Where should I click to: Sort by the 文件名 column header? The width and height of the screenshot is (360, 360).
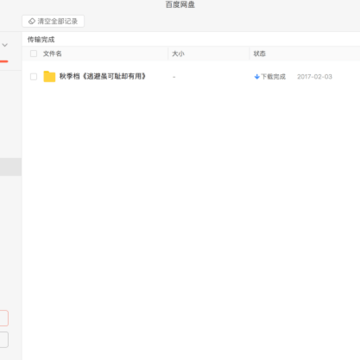(x=52, y=54)
